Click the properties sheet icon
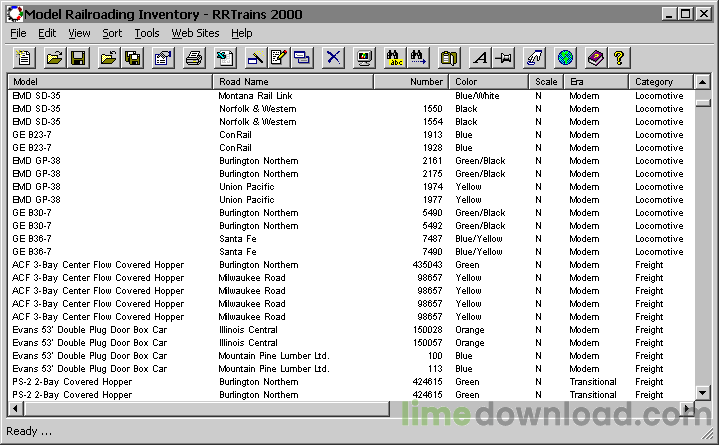The width and height of the screenshot is (719, 445). 163,58
